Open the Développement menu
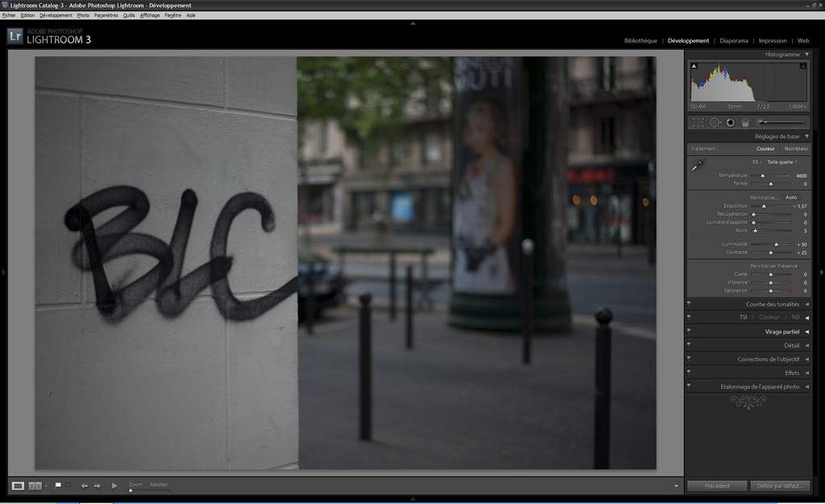The image size is (825, 504). point(56,15)
